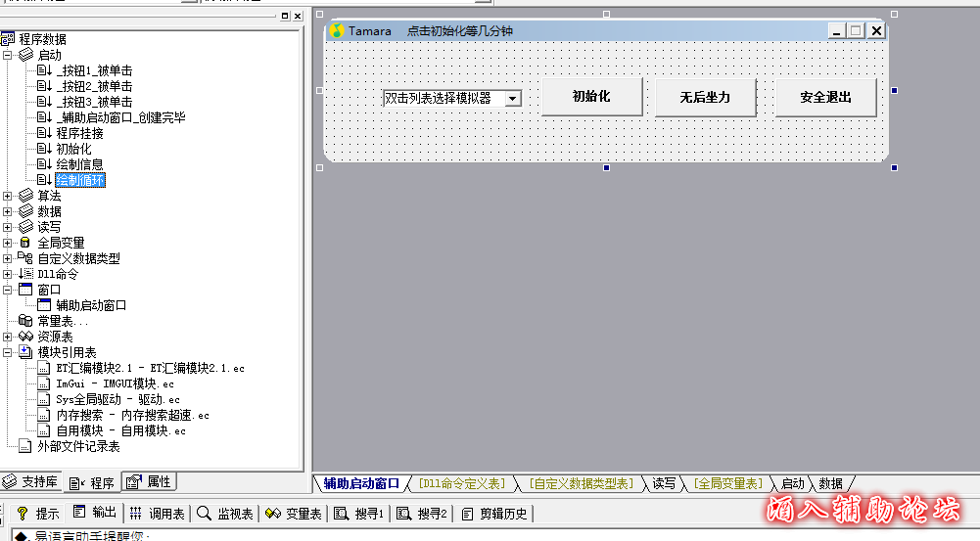Viewport: 980px width, 541px height.
Task: Select 初始化 subroutine in program tree
Action: coord(73,149)
